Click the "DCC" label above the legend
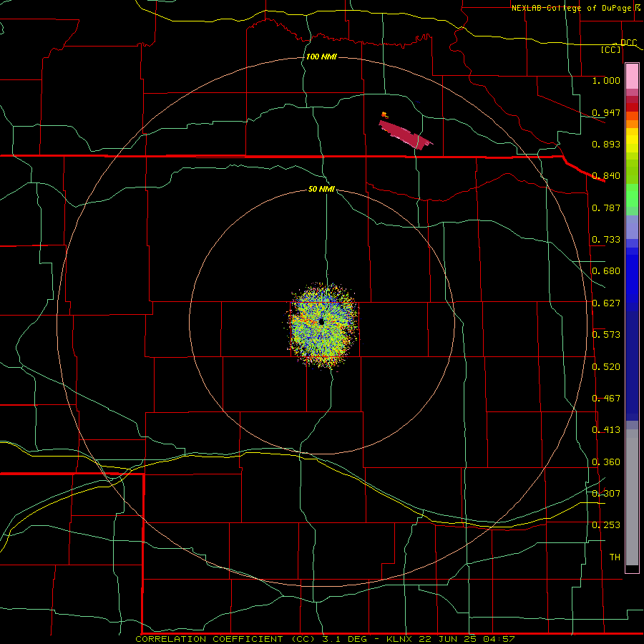Image resolution: width=644 pixels, height=644 pixels. [x=628, y=43]
